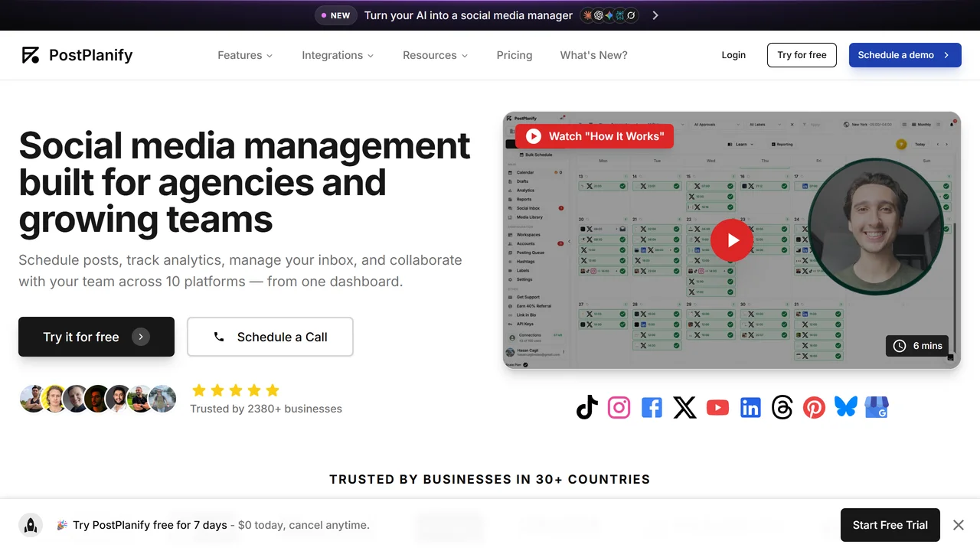This screenshot has height=551, width=980.
Task: Click the Start Free Trial button
Action: coord(890,525)
